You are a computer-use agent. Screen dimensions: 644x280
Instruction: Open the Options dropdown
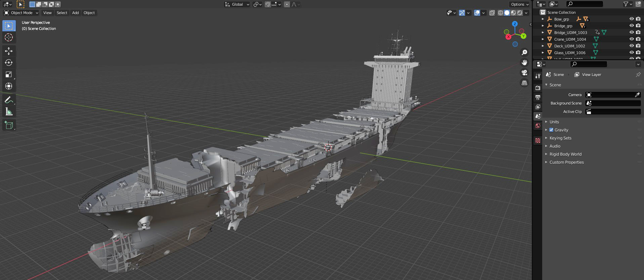(519, 4)
